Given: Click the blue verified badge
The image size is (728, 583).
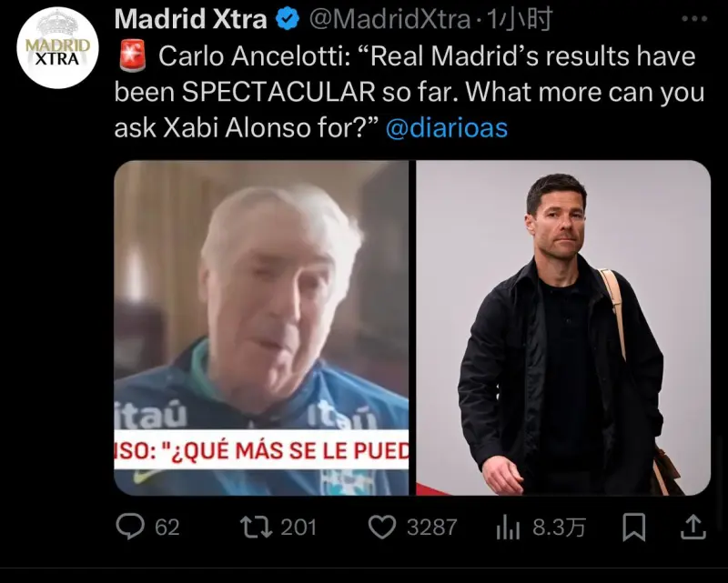Looking at the screenshot, I should click(288, 19).
